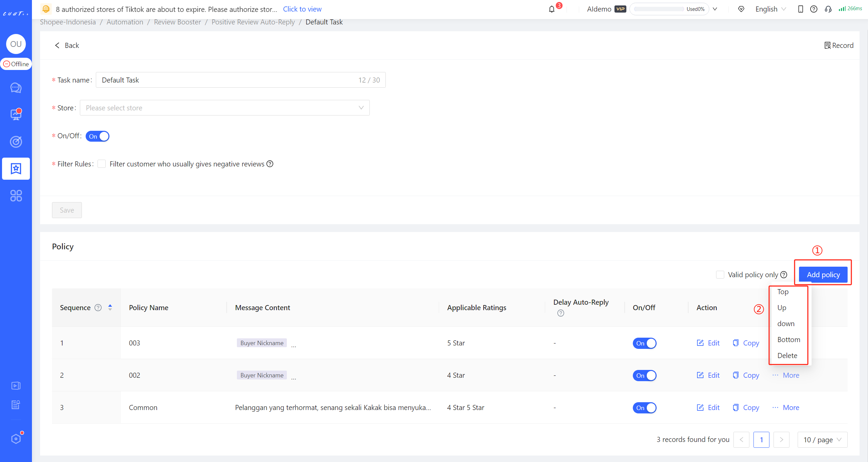Click the edit pencil icon for policy 003
The height and width of the screenshot is (462, 868).
700,343
